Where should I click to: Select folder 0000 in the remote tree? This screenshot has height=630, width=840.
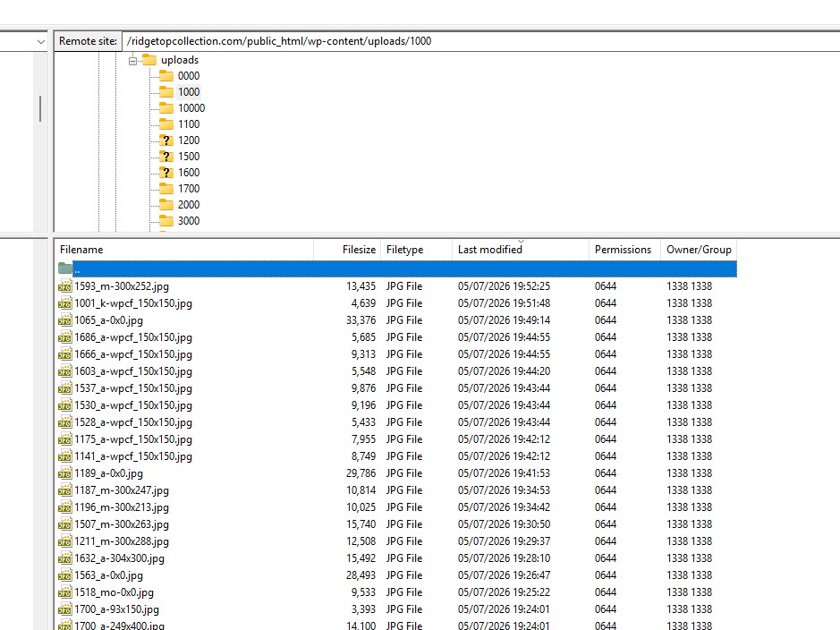(189, 76)
